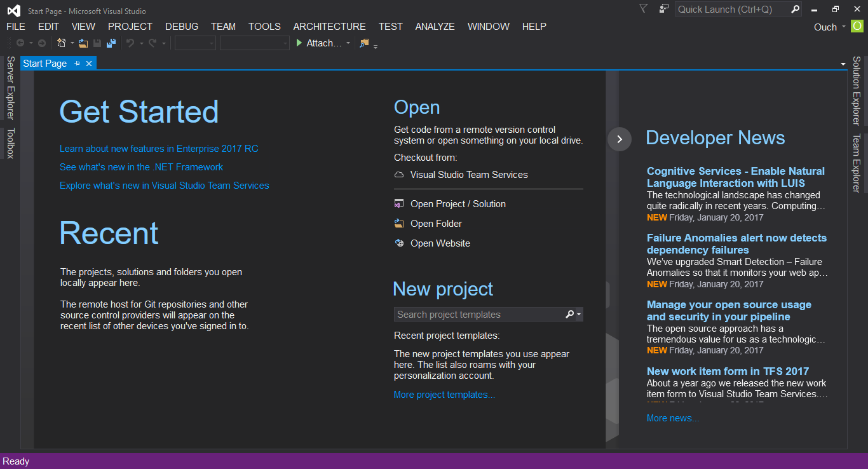Screen dimensions: 868x469
Task: Open the HELP menu
Action: (x=534, y=27)
